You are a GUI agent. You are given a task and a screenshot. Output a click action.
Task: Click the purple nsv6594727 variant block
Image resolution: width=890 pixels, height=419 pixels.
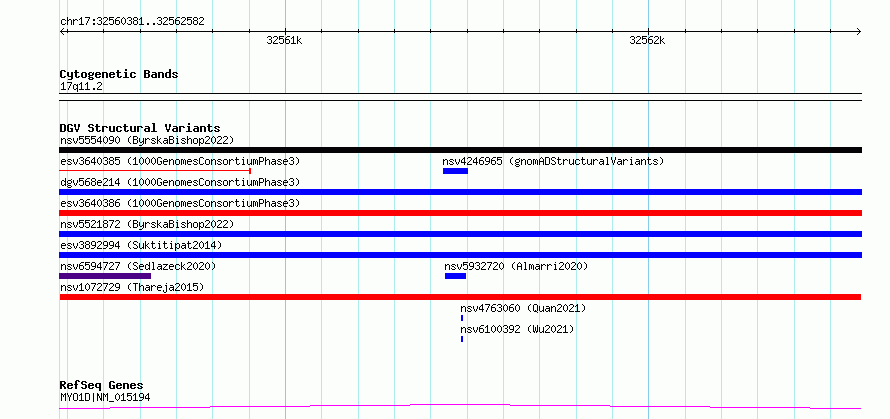(105, 276)
